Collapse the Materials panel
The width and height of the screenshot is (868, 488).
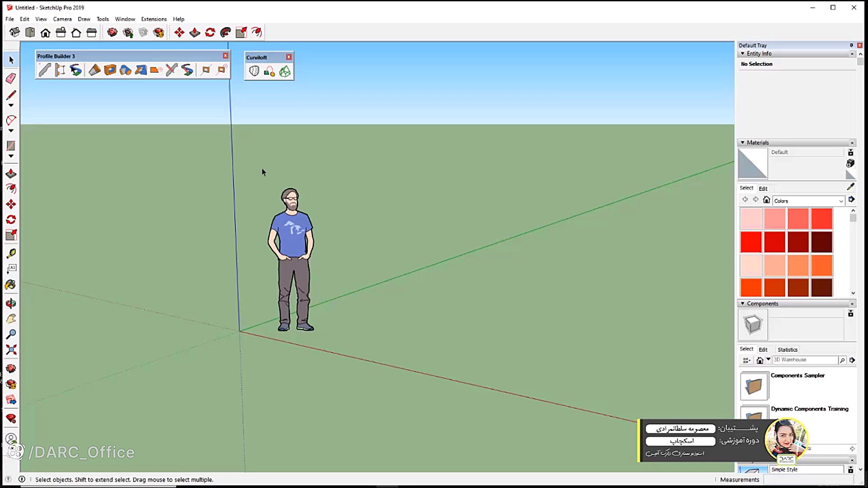tap(742, 142)
